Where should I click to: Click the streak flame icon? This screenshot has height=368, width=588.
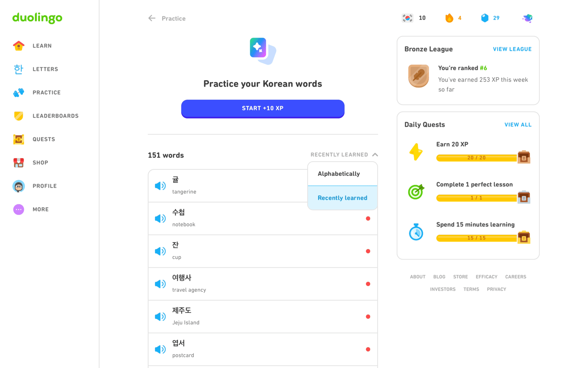[449, 18]
